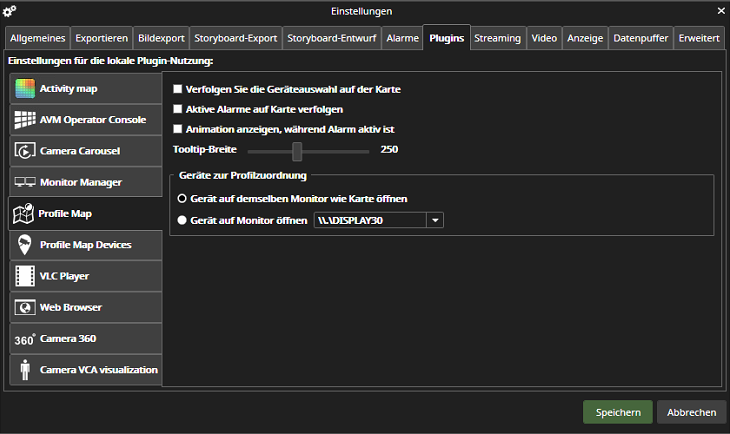Go to the Datenpuffer tab

coord(641,38)
